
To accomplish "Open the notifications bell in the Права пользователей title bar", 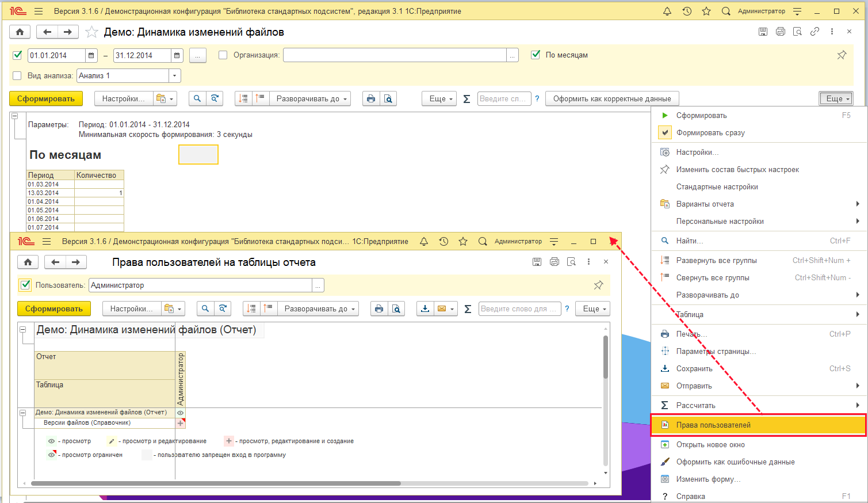I will pyautogui.click(x=424, y=242).
